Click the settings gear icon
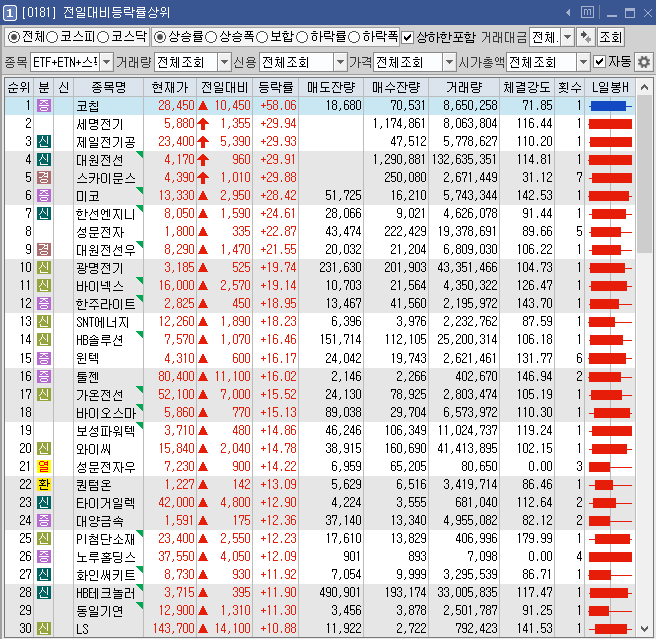The height and width of the screenshot is (639, 656). [643, 62]
